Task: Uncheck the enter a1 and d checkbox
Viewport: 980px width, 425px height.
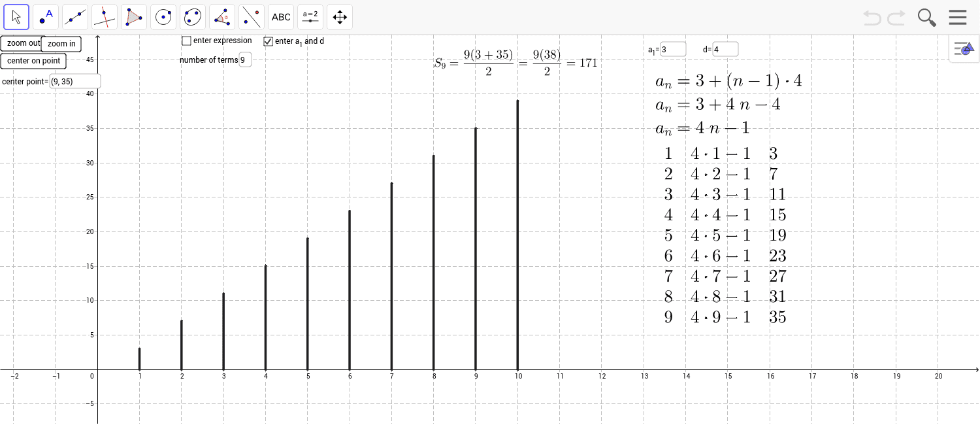Action: pos(268,41)
